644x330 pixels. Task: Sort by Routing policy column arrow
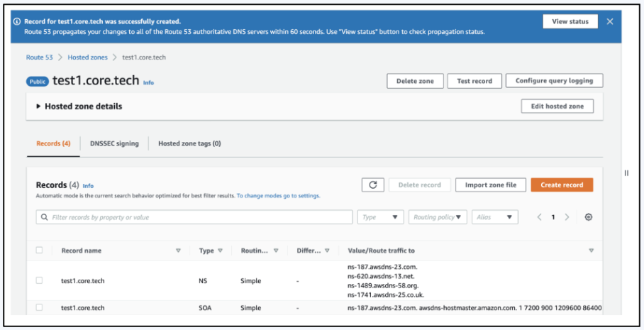pyautogui.click(x=276, y=251)
